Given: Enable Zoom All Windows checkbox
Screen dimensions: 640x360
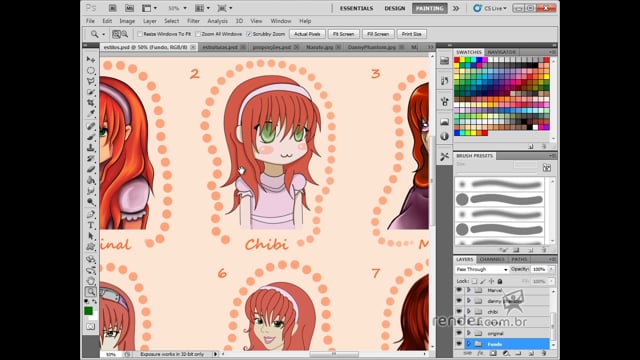Looking at the screenshot, I should tap(198, 34).
